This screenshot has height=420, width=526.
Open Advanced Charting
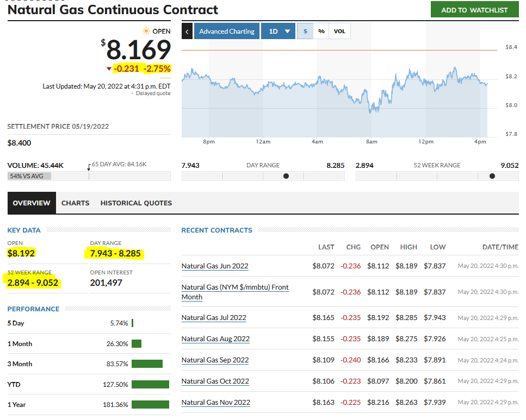(x=227, y=31)
